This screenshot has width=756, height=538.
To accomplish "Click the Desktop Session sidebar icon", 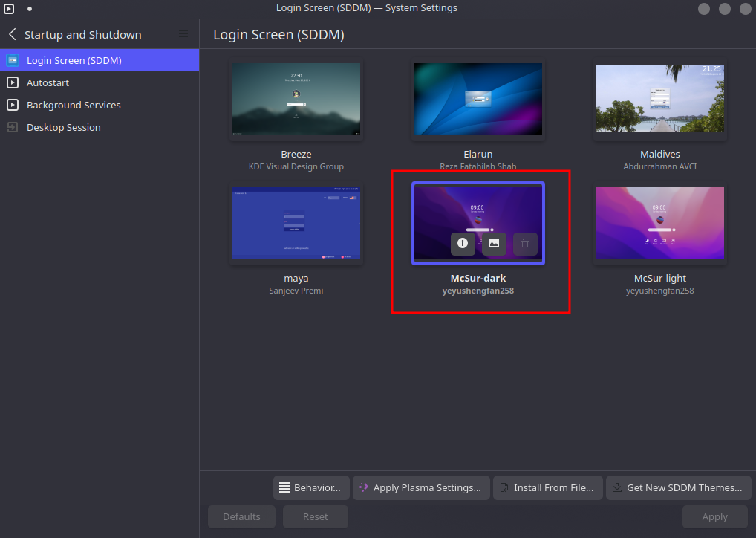I will [x=13, y=127].
